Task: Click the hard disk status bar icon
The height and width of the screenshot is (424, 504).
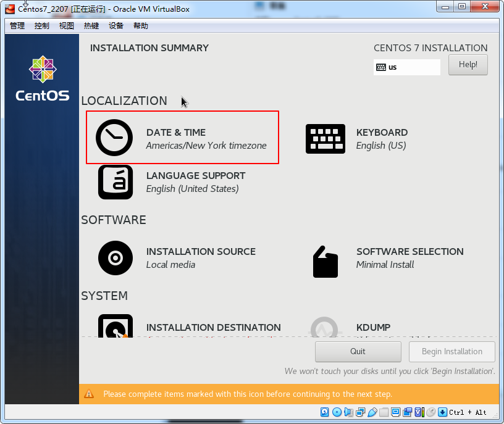Action: [324, 412]
